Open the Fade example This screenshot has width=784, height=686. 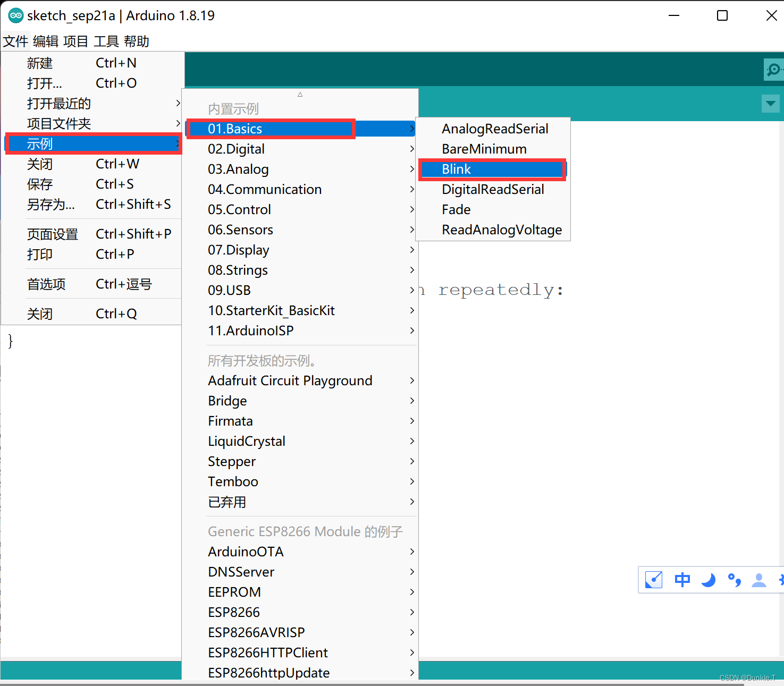click(493, 209)
